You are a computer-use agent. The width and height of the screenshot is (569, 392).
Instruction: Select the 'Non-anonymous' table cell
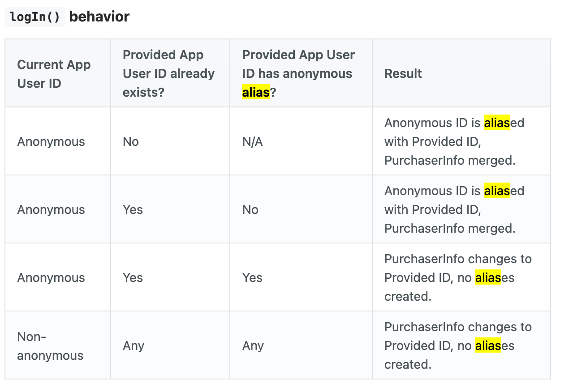pyautogui.click(x=50, y=346)
